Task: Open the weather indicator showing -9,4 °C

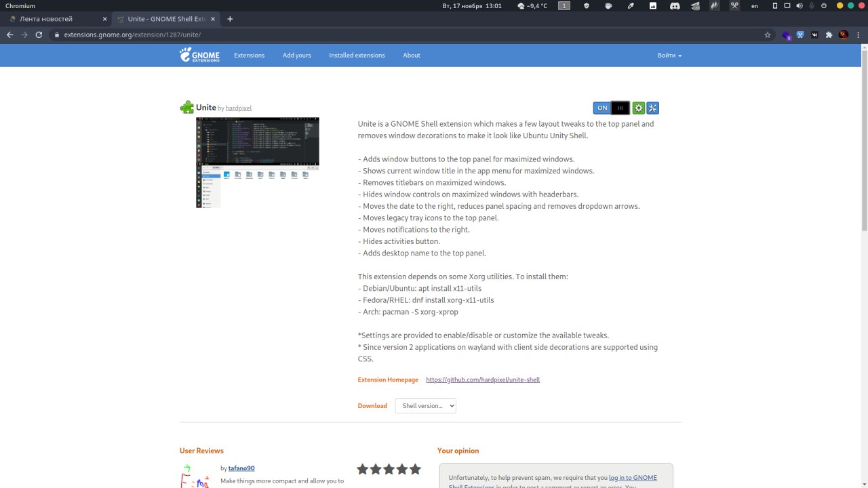Action: (x=532, y=5)
